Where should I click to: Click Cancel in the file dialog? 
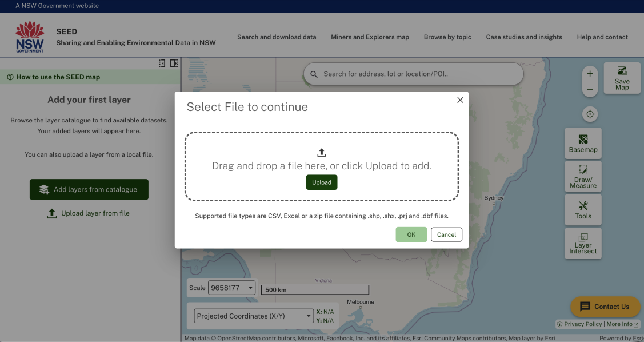pyautogui.click(x=446, y=234)
